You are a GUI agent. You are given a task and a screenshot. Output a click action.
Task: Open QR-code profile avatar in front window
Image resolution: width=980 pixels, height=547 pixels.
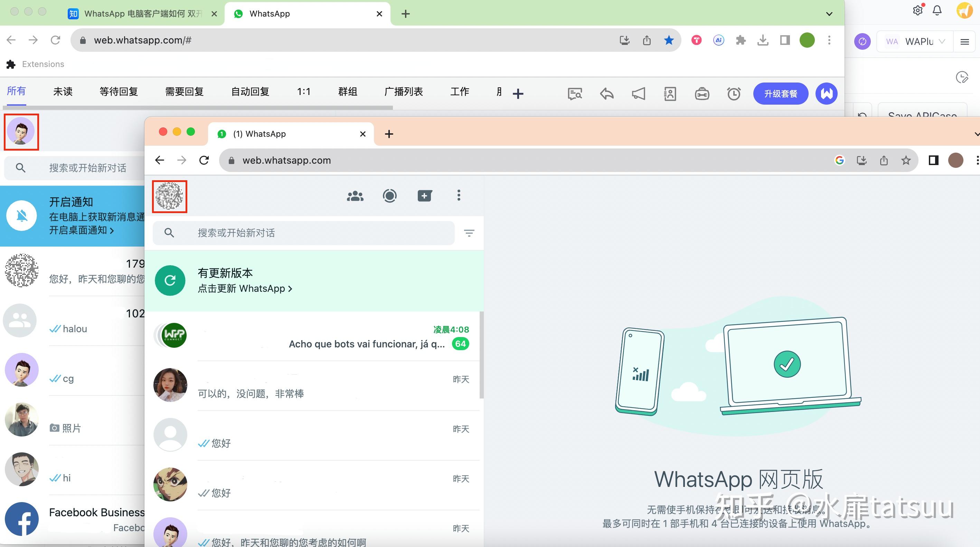coord(170,196)
